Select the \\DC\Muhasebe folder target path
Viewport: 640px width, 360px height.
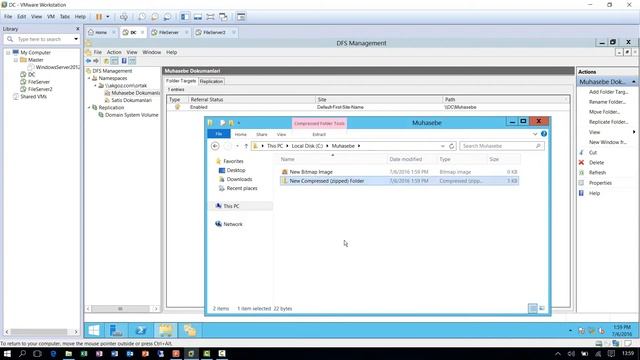click(461, 107)
